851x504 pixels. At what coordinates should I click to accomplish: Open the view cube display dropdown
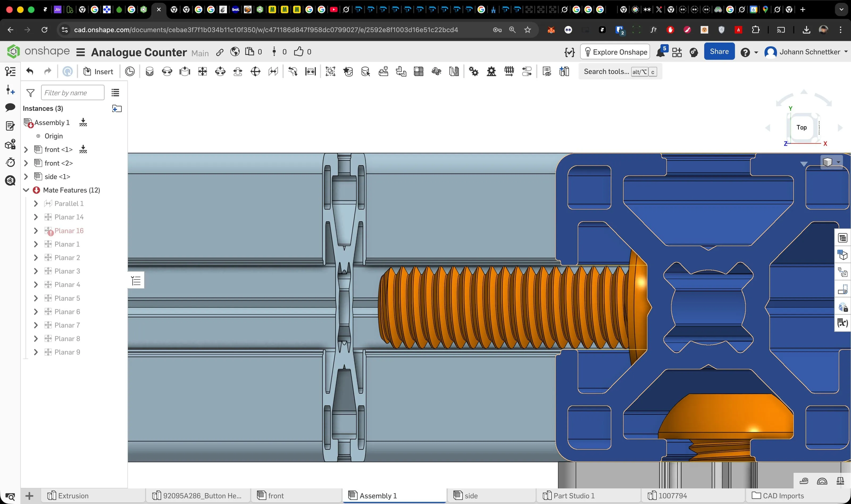(831, 162)
